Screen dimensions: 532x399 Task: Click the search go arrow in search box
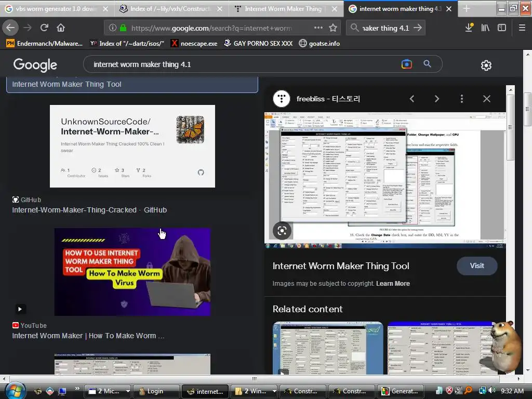(418, 28)
